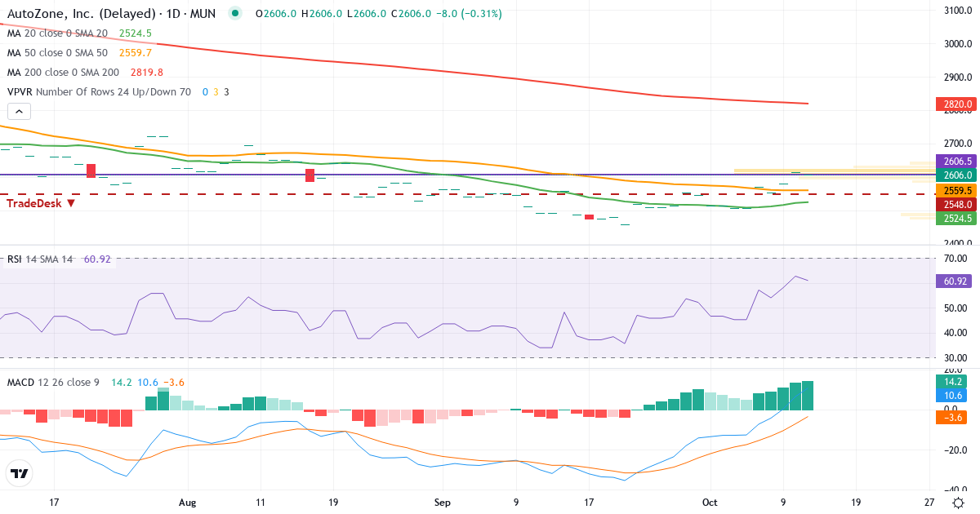The height and width of the screenshot is (514, 980).
Task: Click the 3100.0 price axis tick
Action: 957,11
